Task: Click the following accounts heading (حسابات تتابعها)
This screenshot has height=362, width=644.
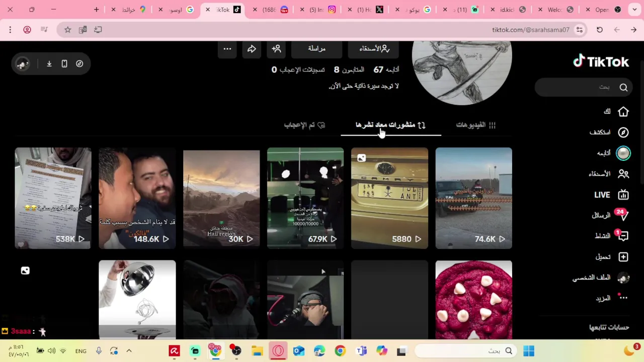Action: (609, 327)
